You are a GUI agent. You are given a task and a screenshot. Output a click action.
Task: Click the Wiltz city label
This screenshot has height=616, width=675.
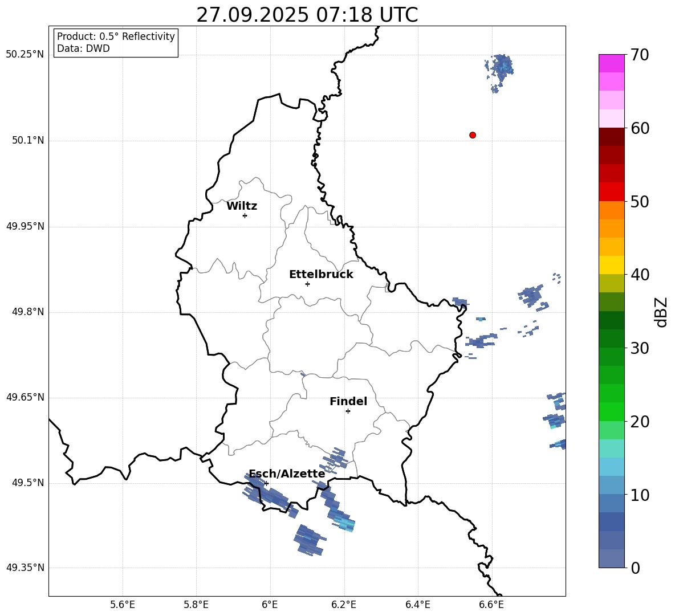point(242,206)
